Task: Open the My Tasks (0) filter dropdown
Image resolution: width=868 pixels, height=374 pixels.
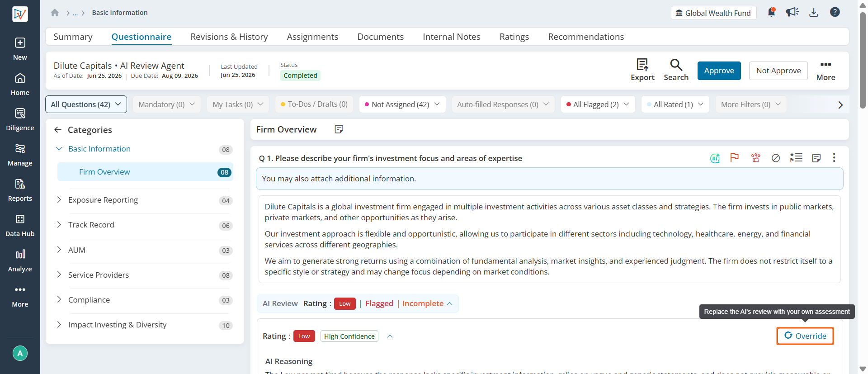Action: click(238, 104)
